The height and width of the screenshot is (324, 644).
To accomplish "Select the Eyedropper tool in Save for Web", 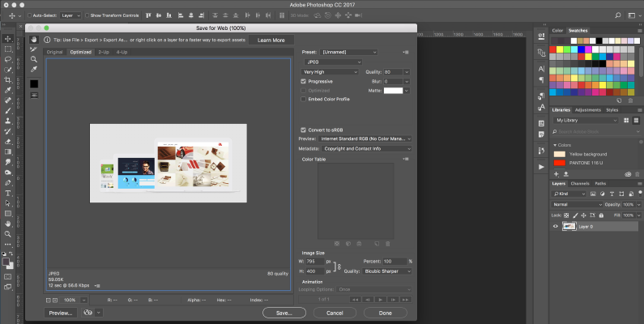I will [x=33, y=70].
